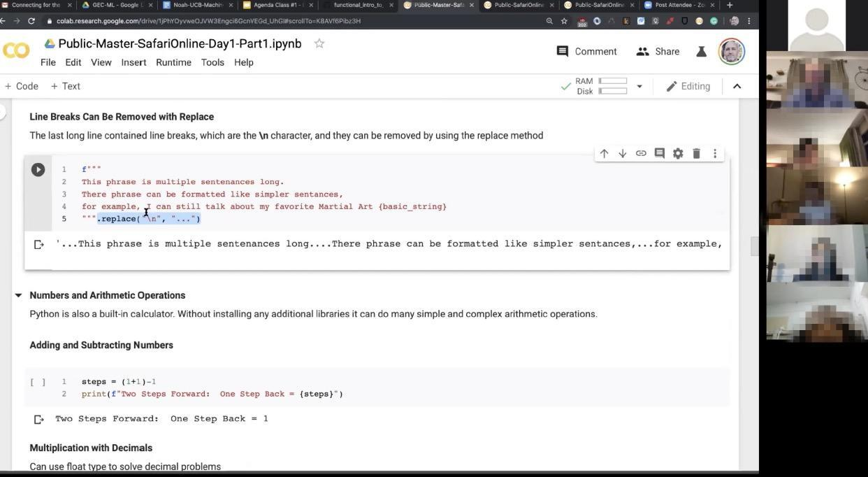Screen dimensions: 868x477
Task: Copy link to cell icon
Action: coord(641,154)
